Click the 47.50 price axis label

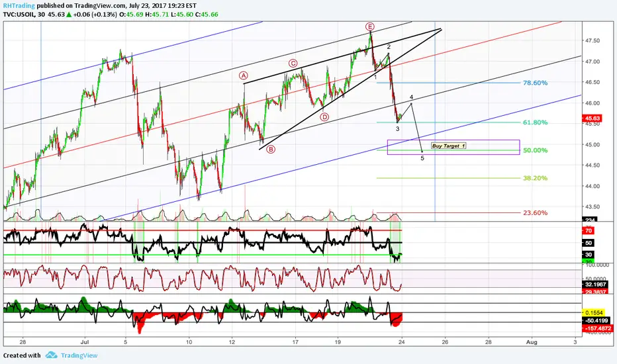pyautogui.click(x=593, y=40)
